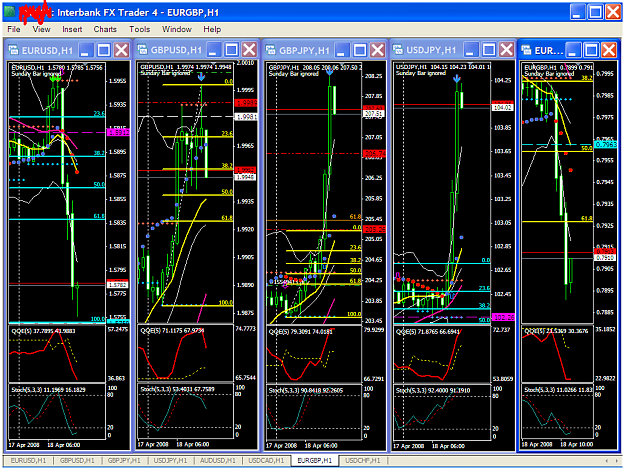Image resolution: width=625 pixels, height=470 pixels.
Task: Switch to the USDCHF,H1 bottom tab
Action: (x=362, y=460)
